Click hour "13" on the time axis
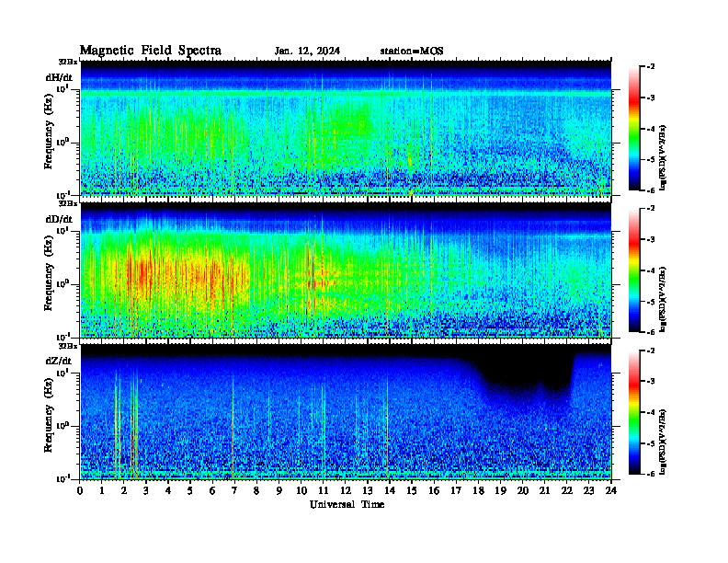The height and width of the screenshot is (563, 728). pyautogui.click(x=368, y=490)
